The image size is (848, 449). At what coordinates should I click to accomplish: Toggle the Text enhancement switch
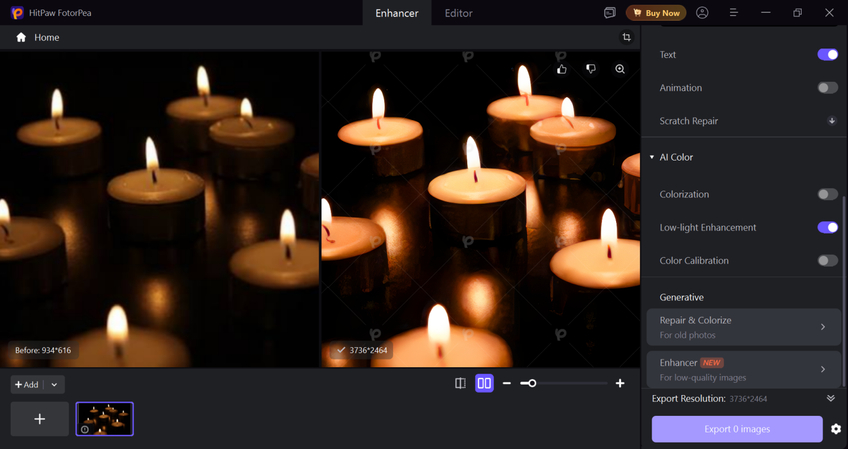point(827,55)
